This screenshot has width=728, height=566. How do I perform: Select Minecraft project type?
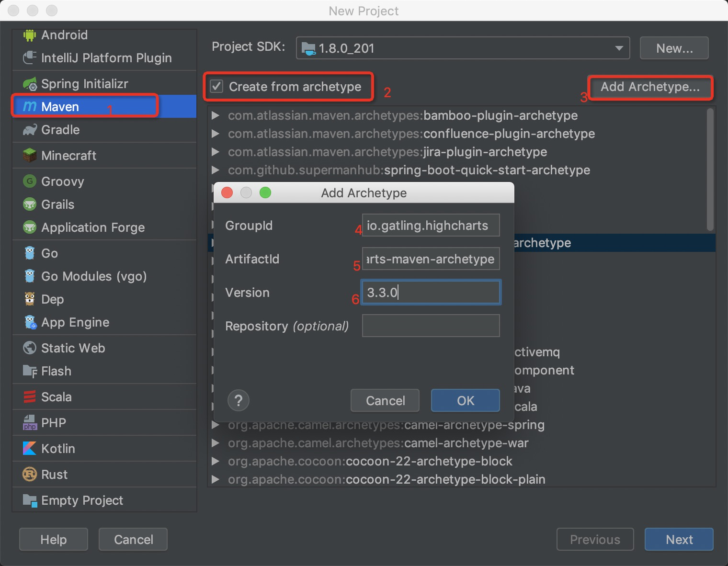coord(104,156)
